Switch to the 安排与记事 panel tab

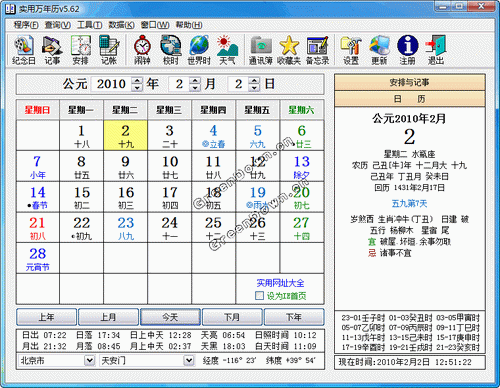(410, 82)
